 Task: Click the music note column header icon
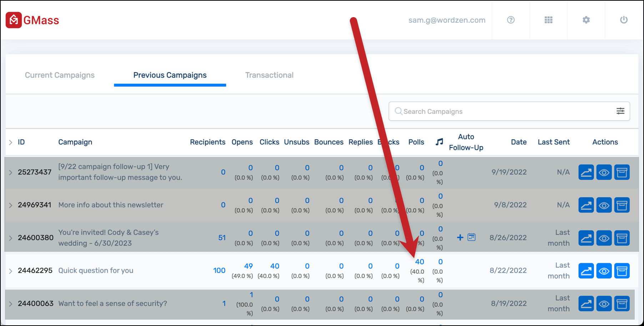(x=439, y=142)
